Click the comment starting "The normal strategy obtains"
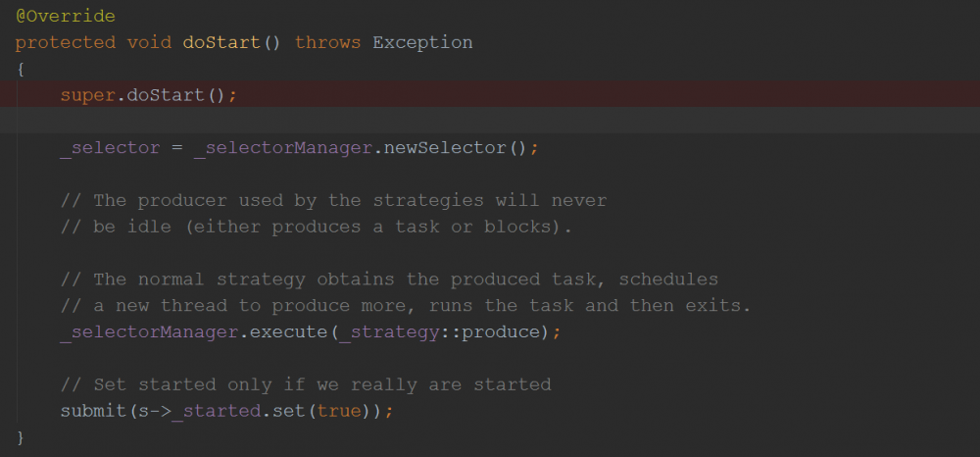The image size is (980, 457). (x=389, y=279)
